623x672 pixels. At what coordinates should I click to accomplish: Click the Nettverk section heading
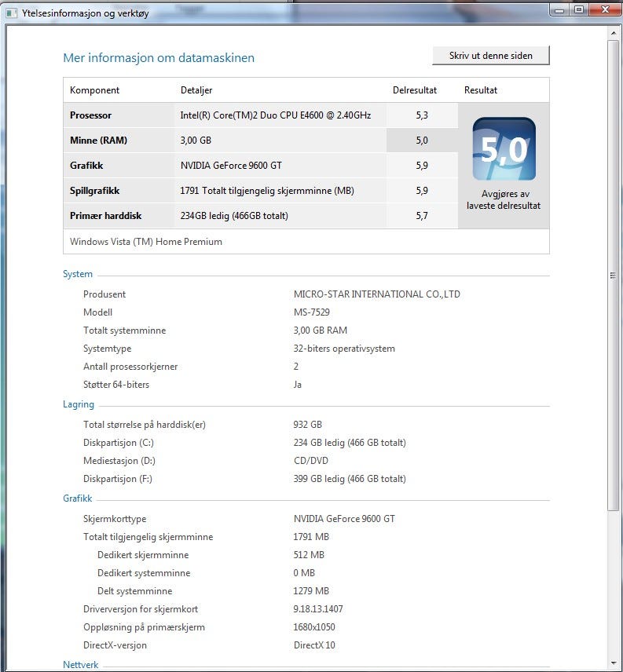tap(81, 665)
